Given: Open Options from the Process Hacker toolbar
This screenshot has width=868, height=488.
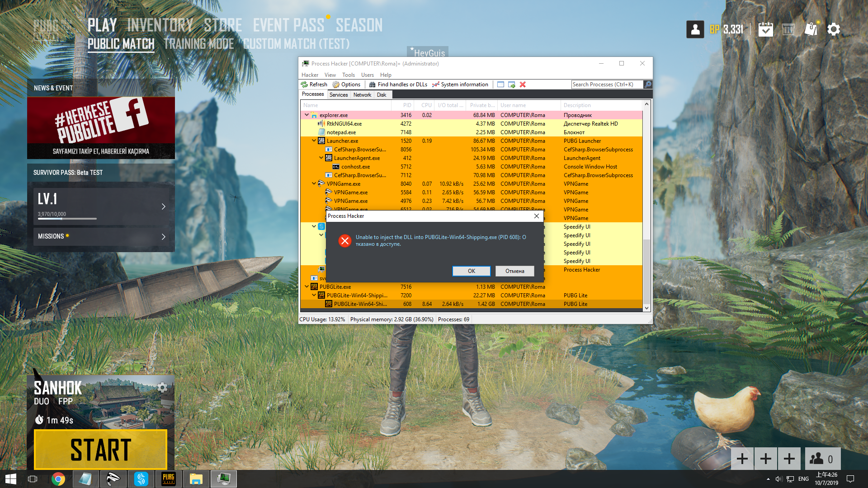Looking at the screenshot, I should (346, 84).
